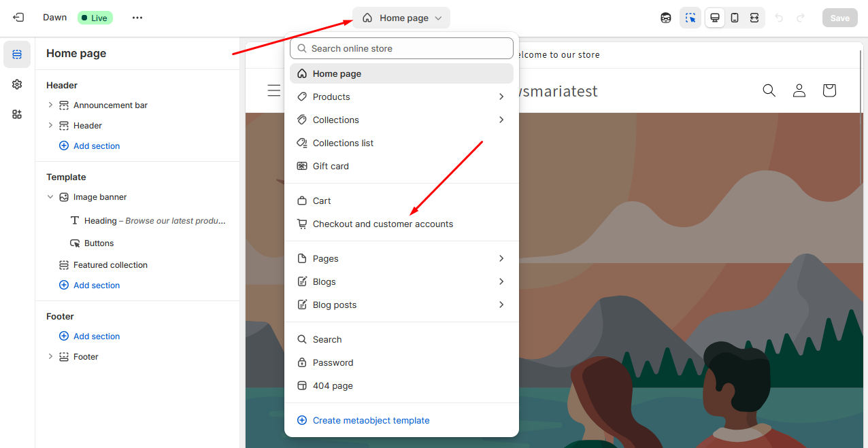
Task: Open Checkout and customer accounts
Action: tap(401, 224)
